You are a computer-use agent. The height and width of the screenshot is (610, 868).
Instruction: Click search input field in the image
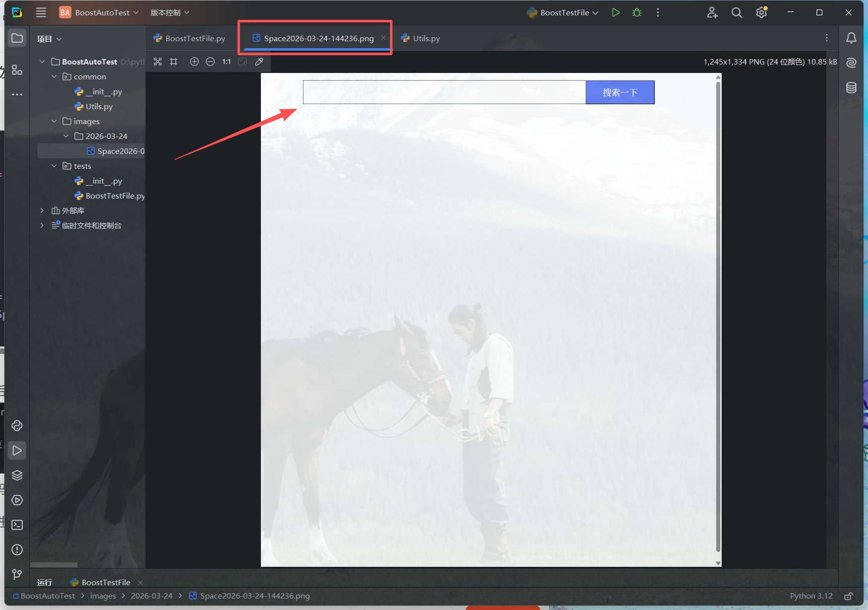point(444,92)
